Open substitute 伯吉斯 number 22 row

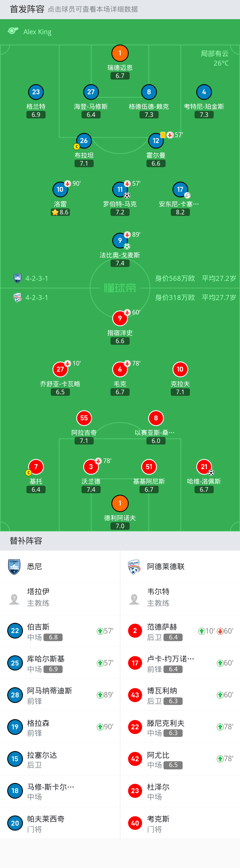(x=60, y=631)
